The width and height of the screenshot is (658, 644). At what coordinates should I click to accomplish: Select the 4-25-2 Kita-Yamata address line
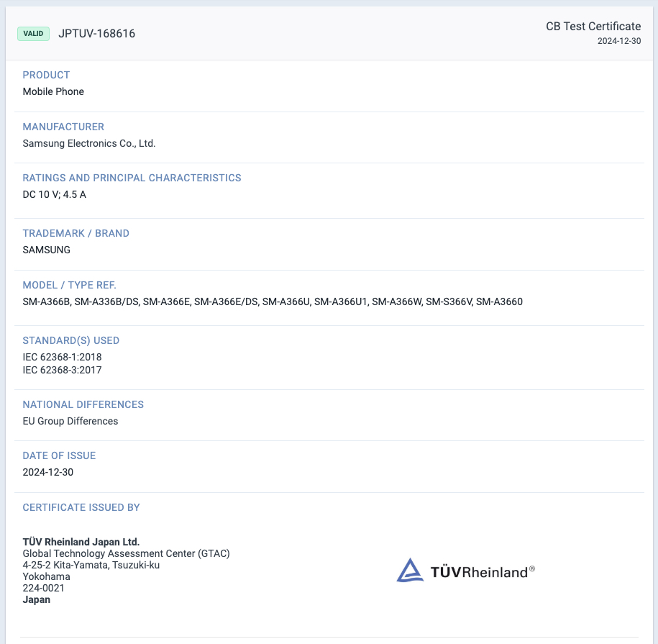(91, 565)
